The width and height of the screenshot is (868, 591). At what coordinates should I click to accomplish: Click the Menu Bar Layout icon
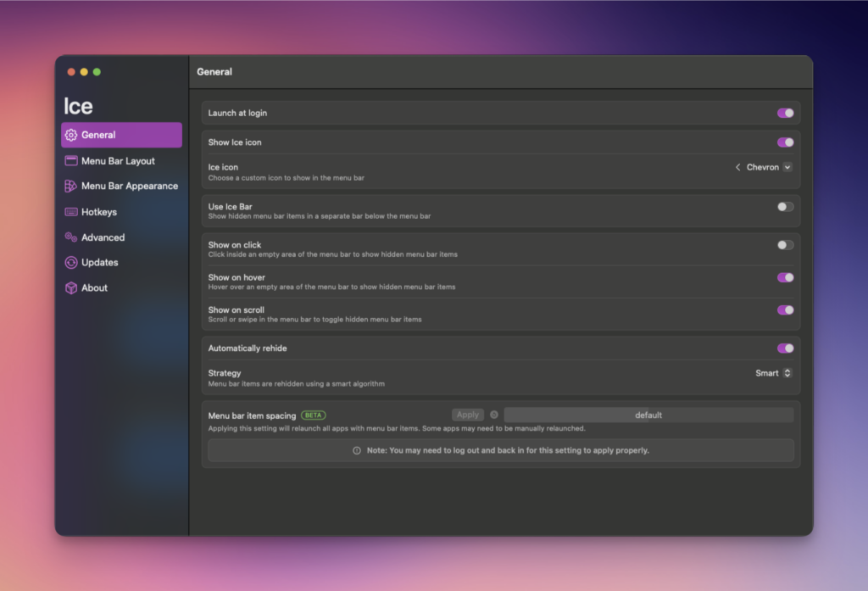71,160
